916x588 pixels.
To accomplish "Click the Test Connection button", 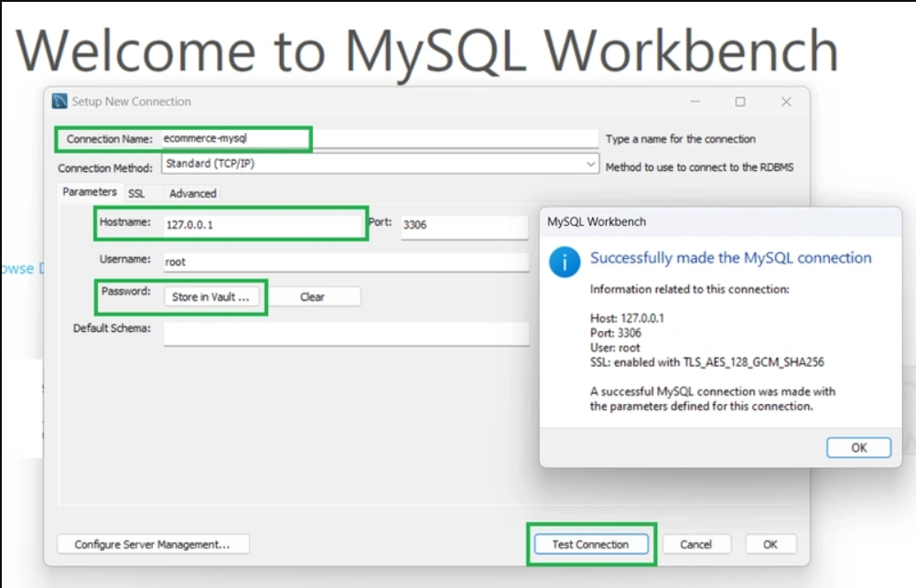I will (590, 544).
